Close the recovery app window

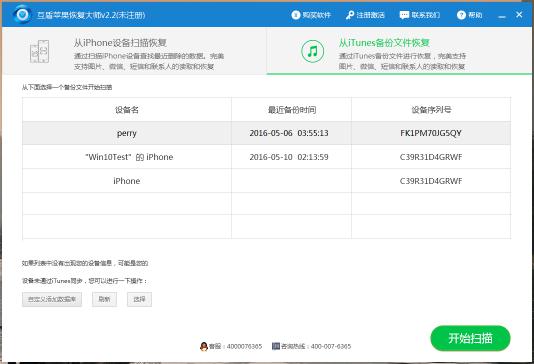519,15
